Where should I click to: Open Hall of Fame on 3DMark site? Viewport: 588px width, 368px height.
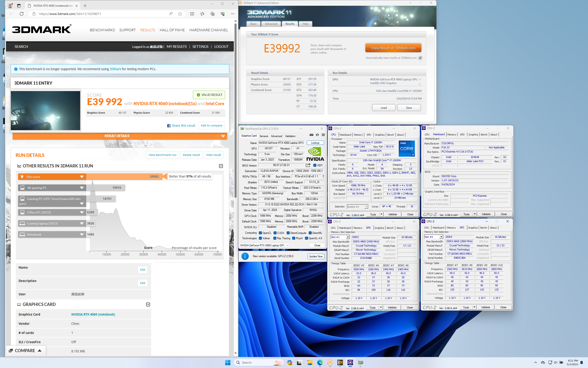tap(172, 30)
